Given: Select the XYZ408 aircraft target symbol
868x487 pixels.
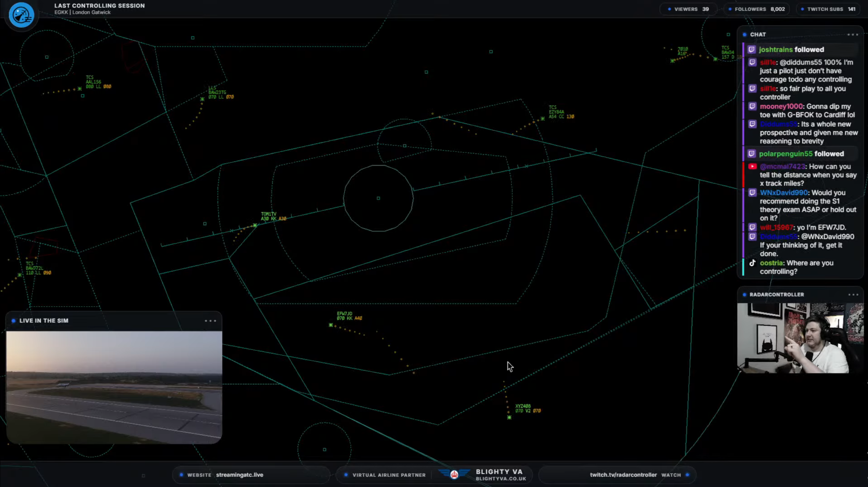Looking at the screenshot, I should (509, 418).
